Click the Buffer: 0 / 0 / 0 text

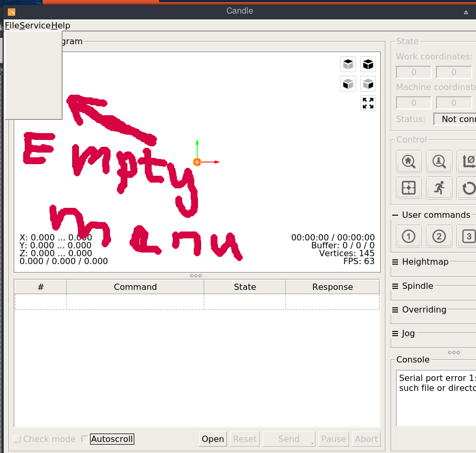(343, 246)
